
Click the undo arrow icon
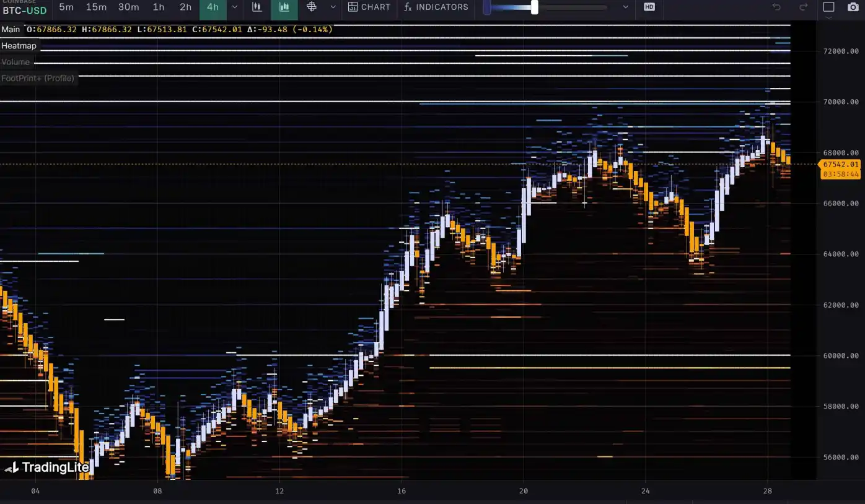(776, 7)
